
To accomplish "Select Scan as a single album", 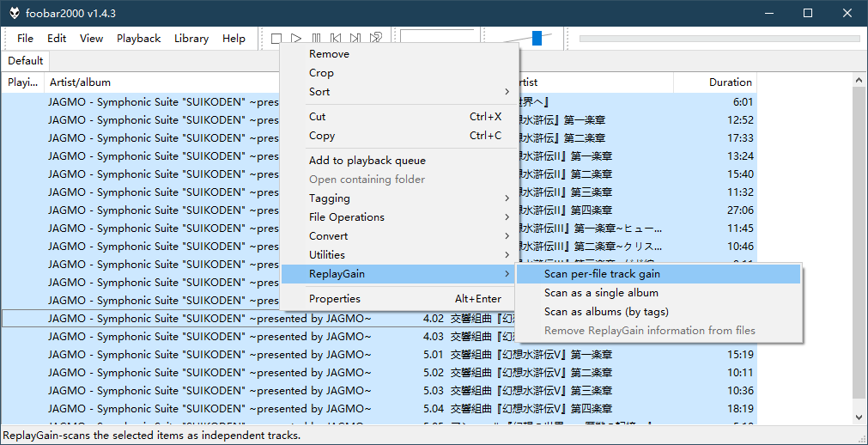I will pyautogui.click(x=601, y=293).
